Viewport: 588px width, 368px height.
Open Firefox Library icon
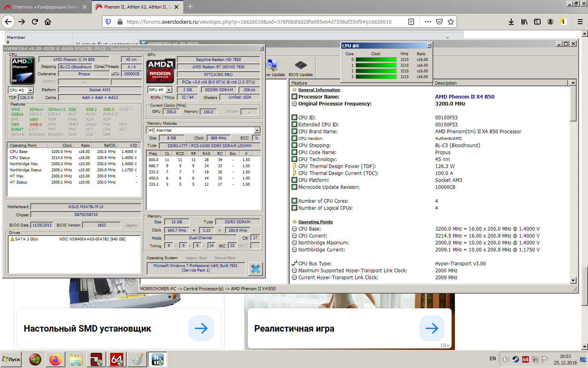pyautogui.click(x=524, y=22)
